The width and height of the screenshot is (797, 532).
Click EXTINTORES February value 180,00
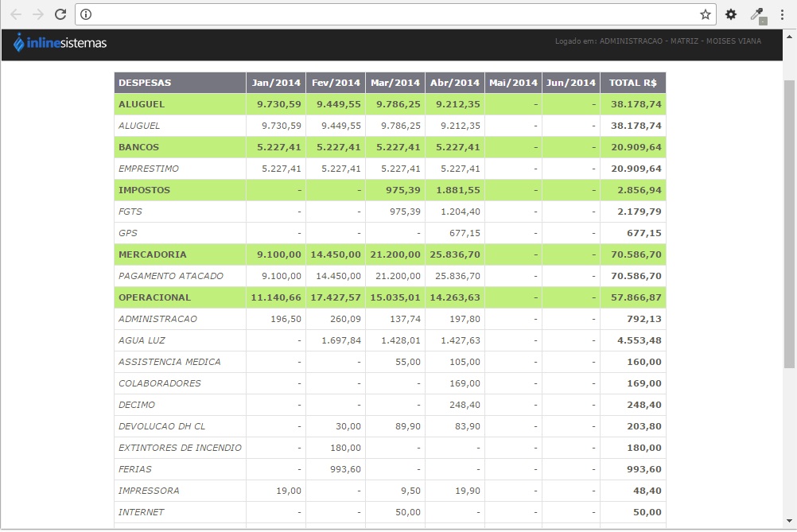click(x=346, y=448)
